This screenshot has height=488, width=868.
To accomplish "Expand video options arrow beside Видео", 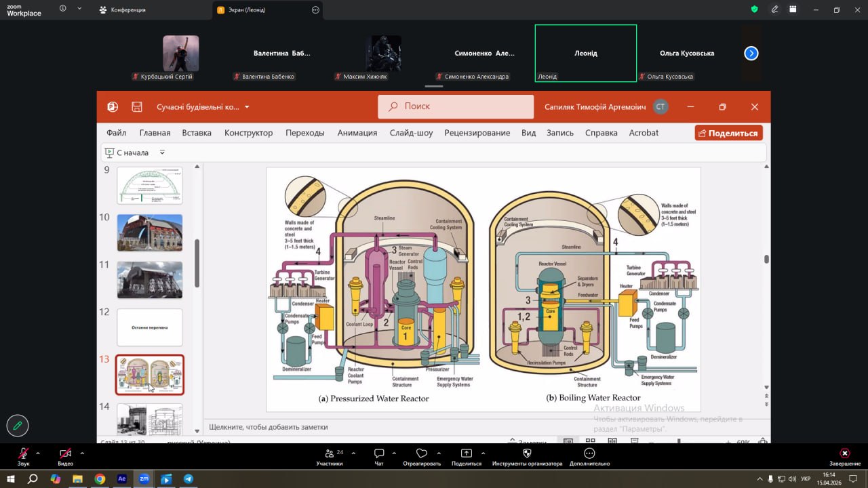I will pos(82,453).
